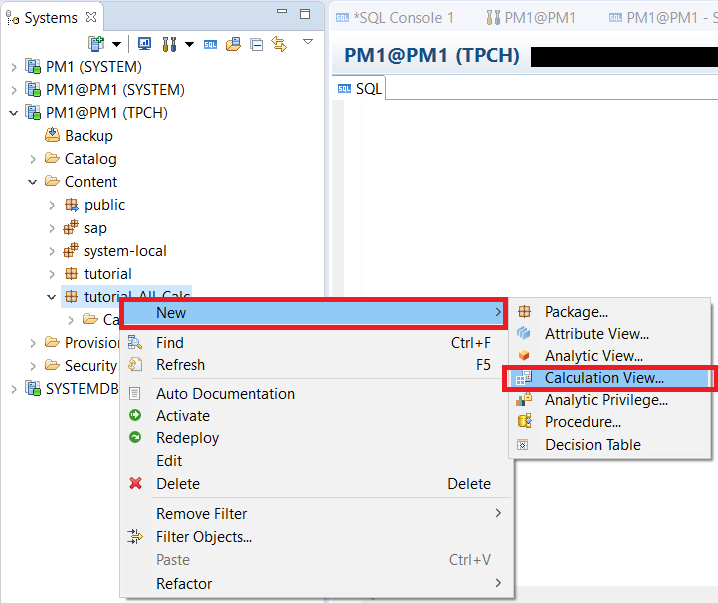
Task: Select Package... in the New submenu
Action: point(610,312)
